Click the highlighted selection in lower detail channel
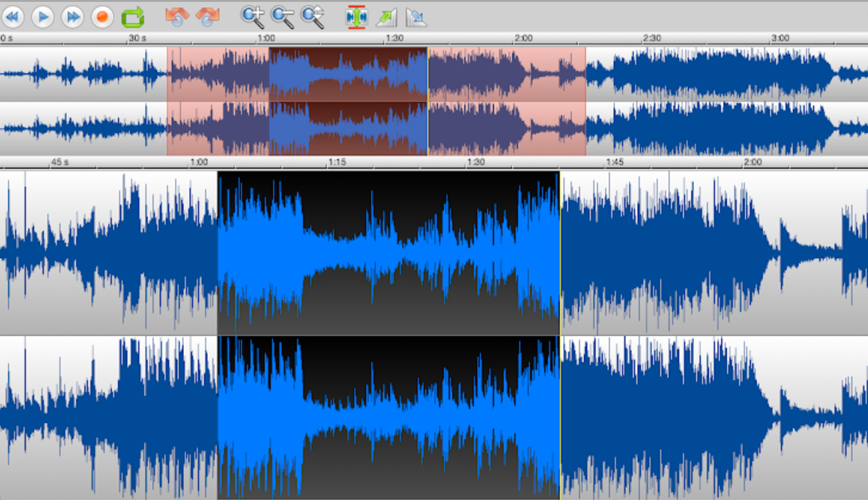Image resolution: width=868 pixels, height=500 pixels. click(389, 417)
